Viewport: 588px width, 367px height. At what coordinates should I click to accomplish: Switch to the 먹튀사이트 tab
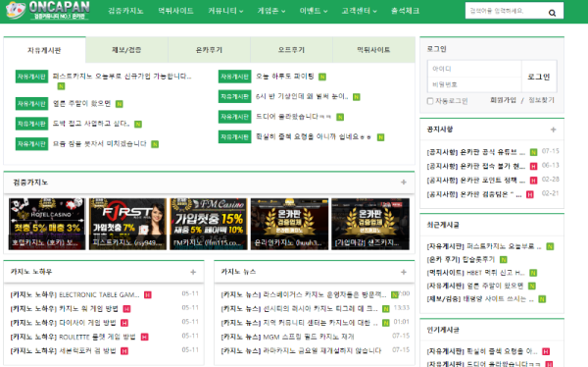pyautogui.click(x=374, y=50)
